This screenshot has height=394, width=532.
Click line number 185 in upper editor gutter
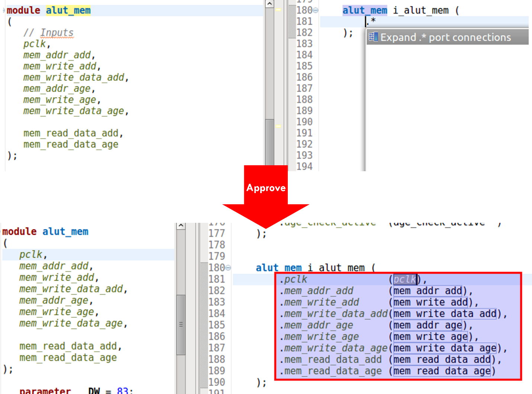[x=304, y=66]
